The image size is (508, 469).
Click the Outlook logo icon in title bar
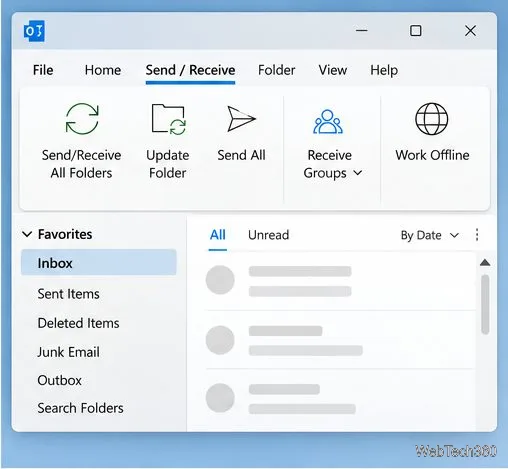(34, 31)
